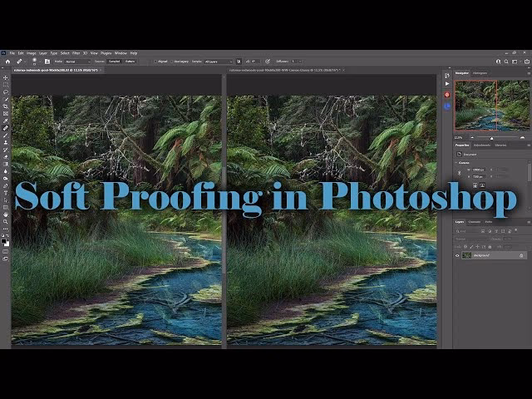Select the Lasso tool
This screenshot has height=399, width=532.
[6, 92]
